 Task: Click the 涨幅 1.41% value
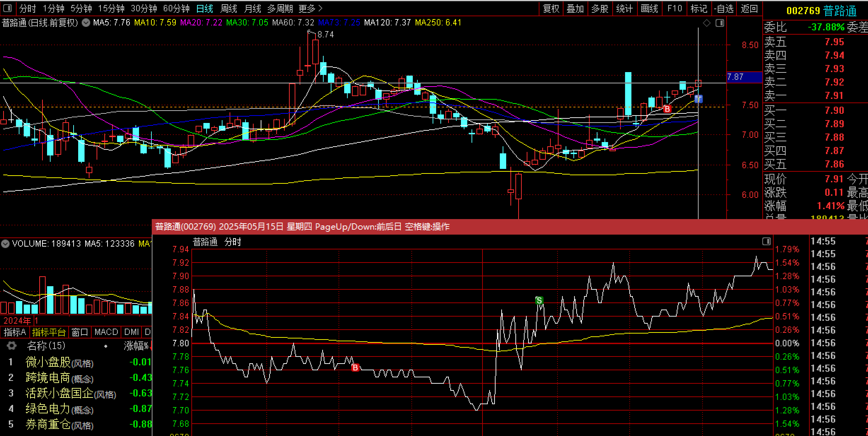click(831, 206)
